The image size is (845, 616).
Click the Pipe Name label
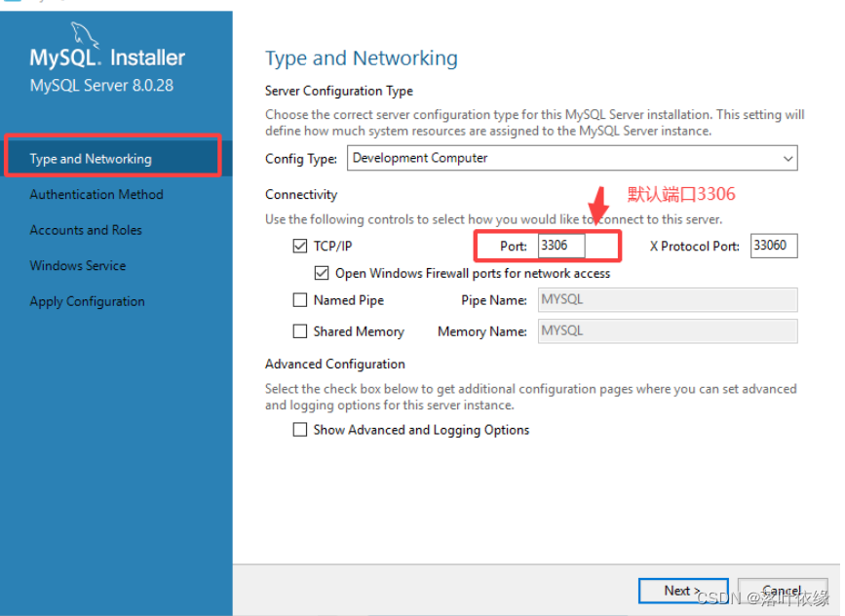point(494,300)
